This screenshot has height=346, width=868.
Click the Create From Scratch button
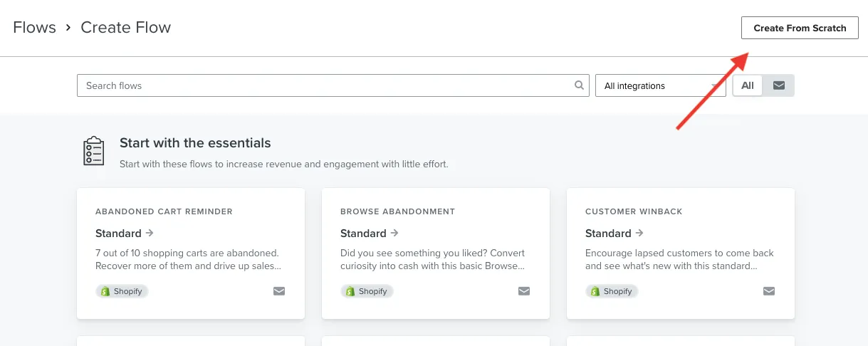tap(800, 28)
